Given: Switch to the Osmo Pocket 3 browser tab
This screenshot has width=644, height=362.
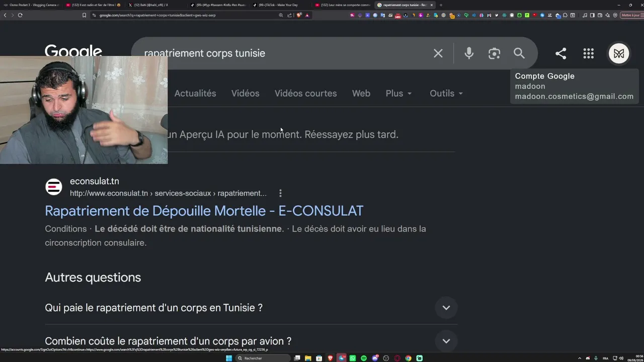Looking at the screenshot, I should tap(31, 5).
